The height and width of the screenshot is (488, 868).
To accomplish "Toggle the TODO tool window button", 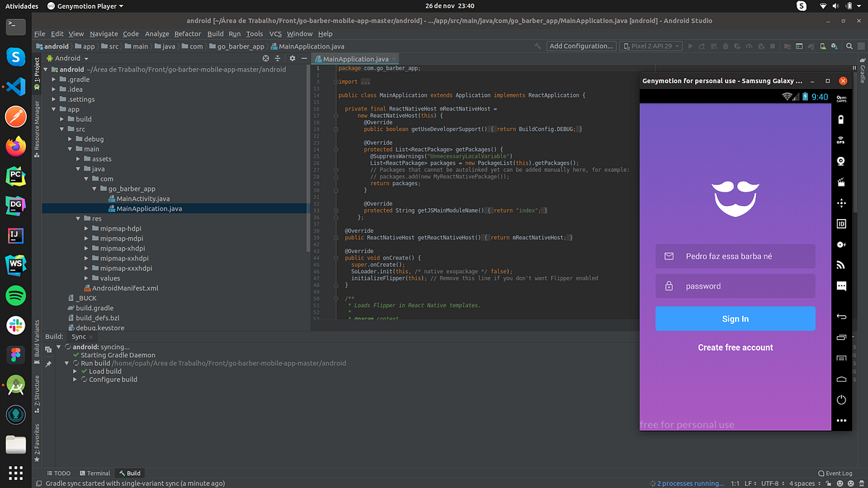I will (x=58, y=473).
